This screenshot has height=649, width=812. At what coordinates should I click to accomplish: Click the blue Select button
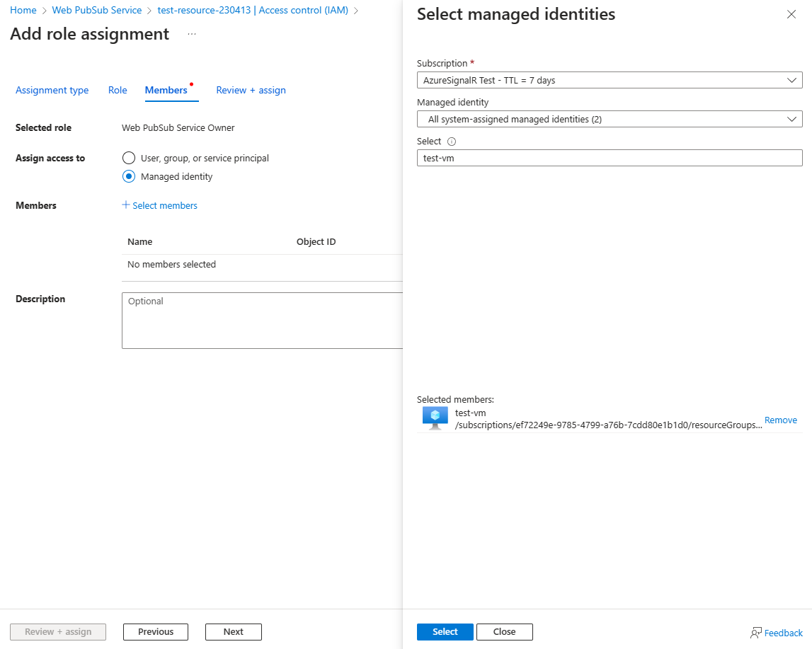pyautogui.click(x=445, y=632)
